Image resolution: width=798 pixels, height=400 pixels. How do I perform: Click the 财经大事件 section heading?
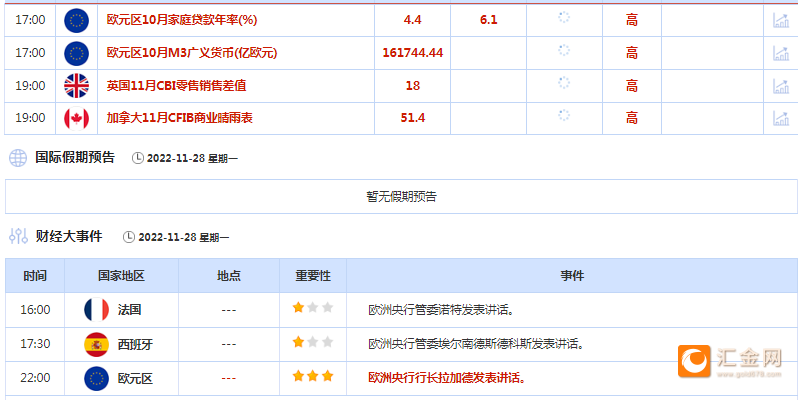click(69, 236)
